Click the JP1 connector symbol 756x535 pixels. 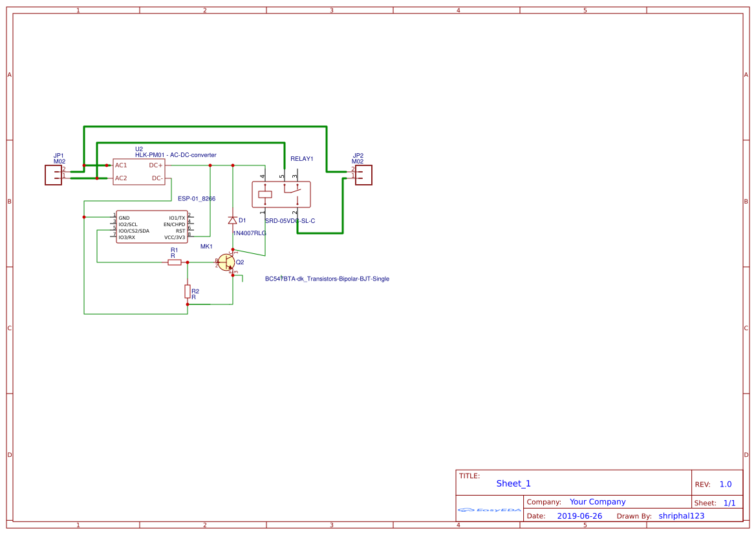[x=54, y=174]
